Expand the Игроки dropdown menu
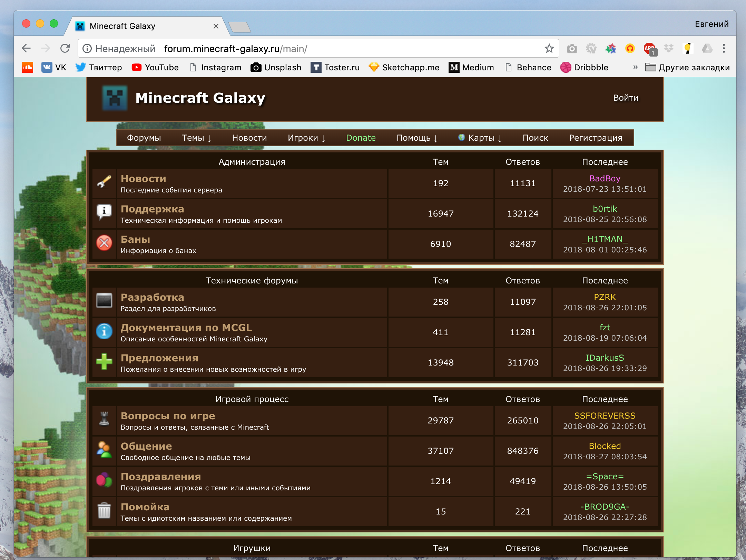The width and height of the screenshot is (746, 560). 306,138
